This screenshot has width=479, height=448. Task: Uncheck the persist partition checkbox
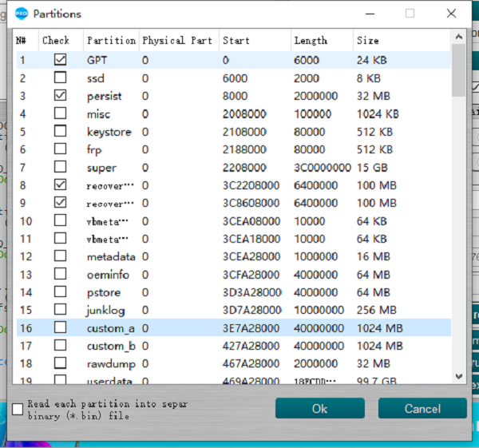(60, 95)
